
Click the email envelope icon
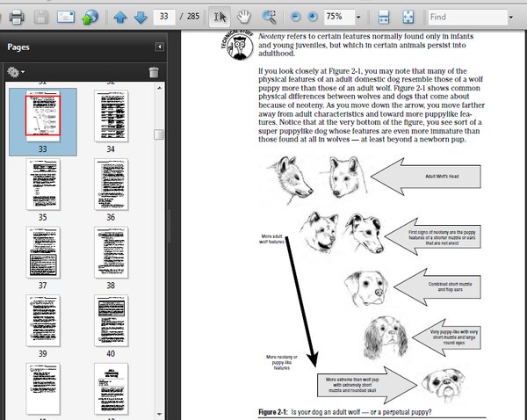tap(66, 17)
